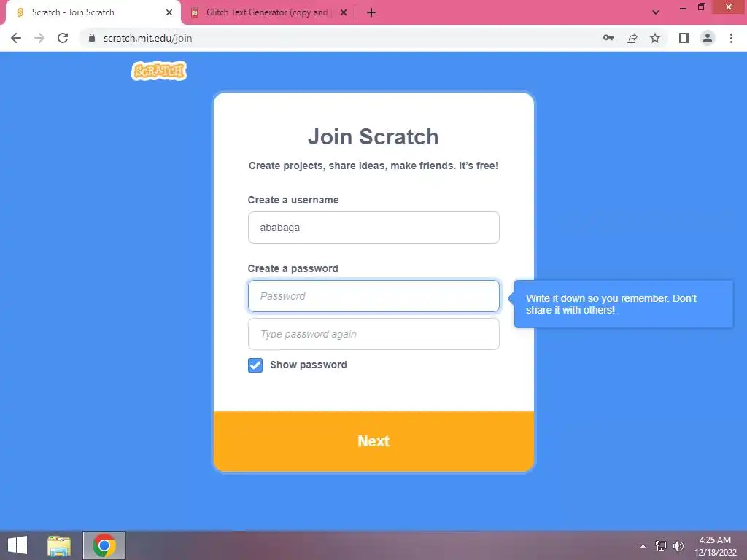Reload the Scratch join page

coord(63,38)
